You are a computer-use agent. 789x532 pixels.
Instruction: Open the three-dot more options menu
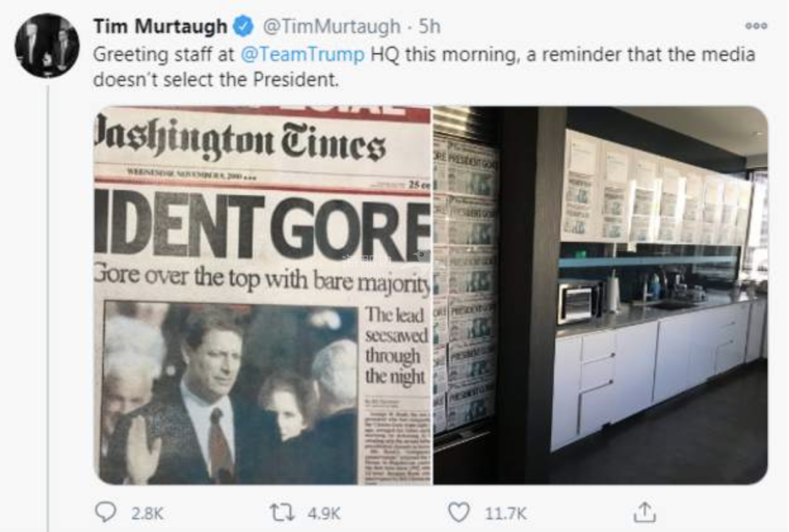click(x=756, y=26)
